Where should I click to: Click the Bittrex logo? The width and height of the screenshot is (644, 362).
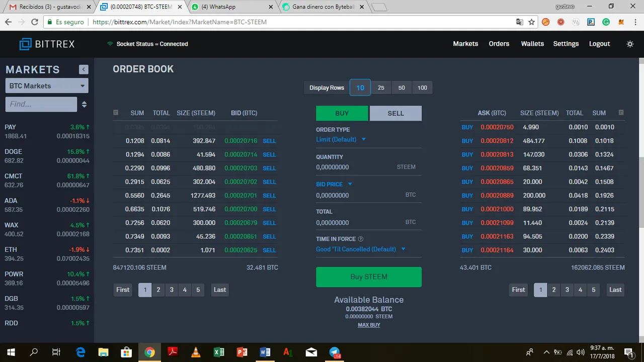point(47,44)
